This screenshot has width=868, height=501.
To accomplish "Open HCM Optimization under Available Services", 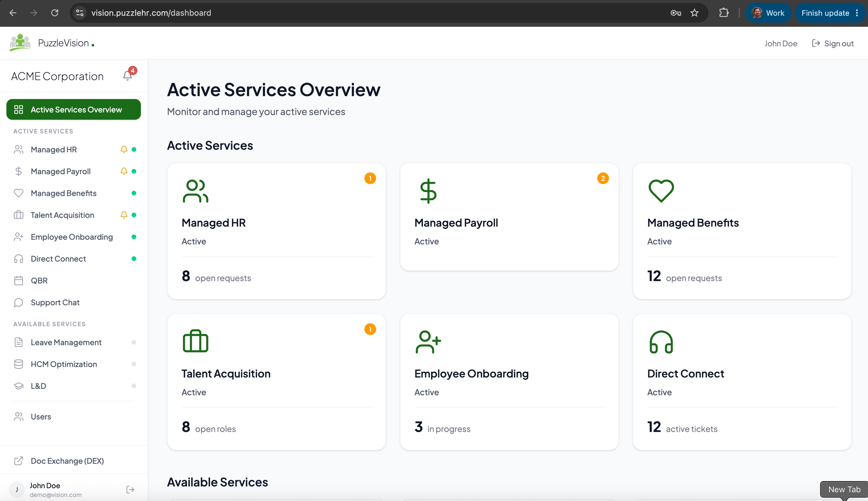I will 74,364.
